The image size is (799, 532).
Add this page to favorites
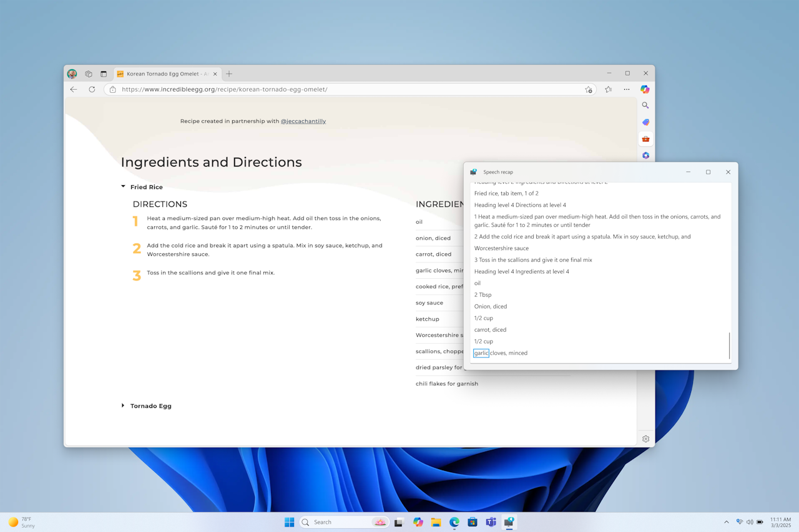click(x=589, y=89)
